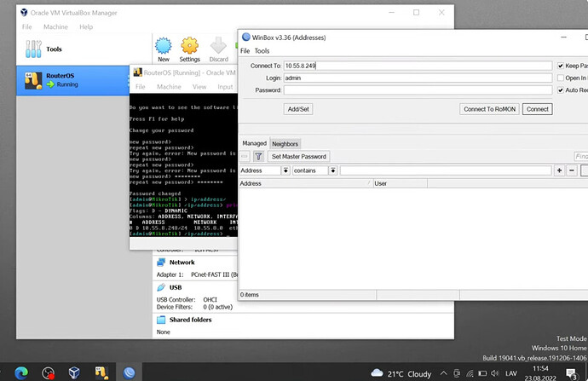Screen dimensions: 588x381
Task: Open Help menu in VirtualBox Manager
Action: click(86, 26)
